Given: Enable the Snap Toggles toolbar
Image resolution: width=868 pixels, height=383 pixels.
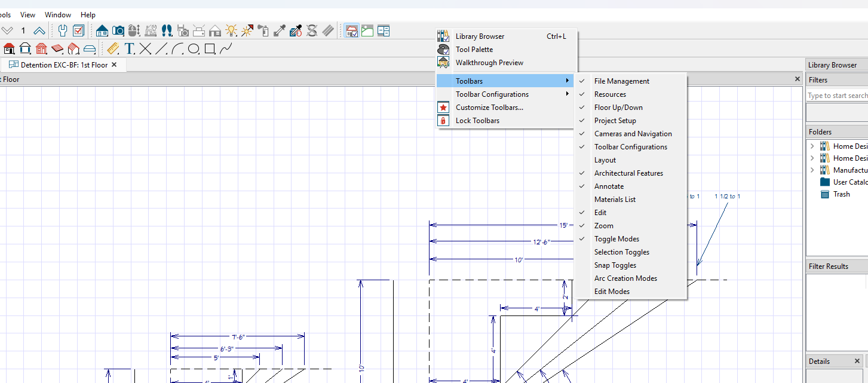Looking at the screenshot, I should click(x=615, y=265).
